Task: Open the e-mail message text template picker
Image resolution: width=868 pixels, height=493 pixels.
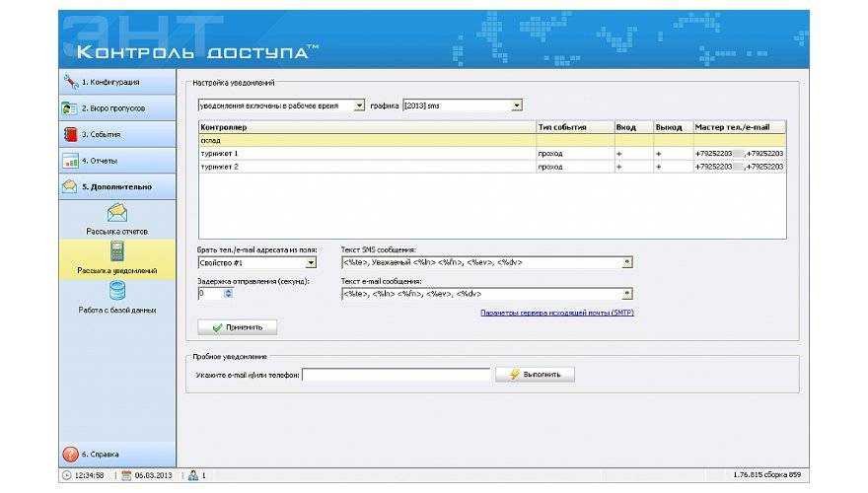Action: pyautogui.click(x=627, y=294)
